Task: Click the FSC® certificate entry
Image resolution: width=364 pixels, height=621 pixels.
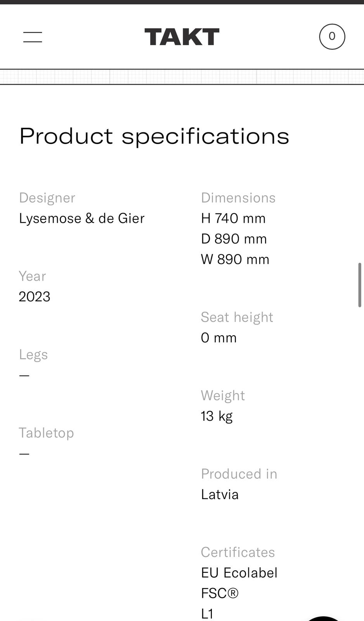Action: (220, 593)
